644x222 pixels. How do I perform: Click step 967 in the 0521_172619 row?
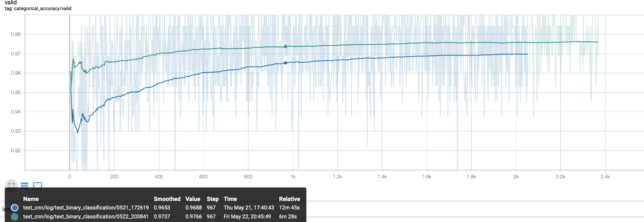click(211, 208)
